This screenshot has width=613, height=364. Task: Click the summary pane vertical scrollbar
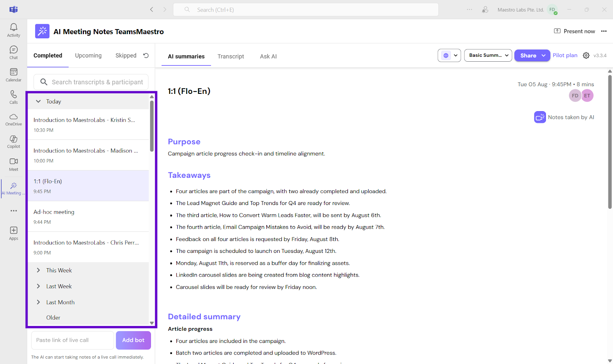coord(610,142)
